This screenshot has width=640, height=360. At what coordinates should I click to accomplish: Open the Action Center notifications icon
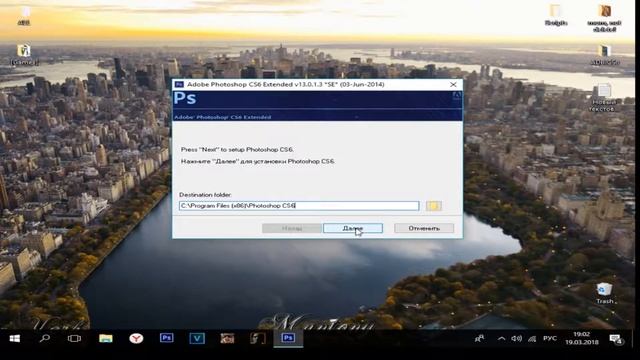(616, 339)
